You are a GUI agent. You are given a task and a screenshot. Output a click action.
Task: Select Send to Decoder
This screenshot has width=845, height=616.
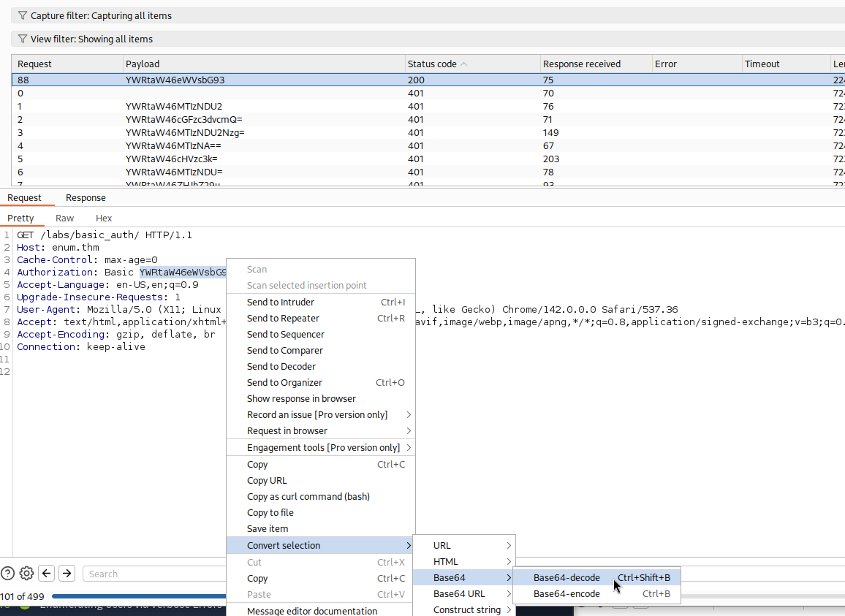click(x=321, y=367)
